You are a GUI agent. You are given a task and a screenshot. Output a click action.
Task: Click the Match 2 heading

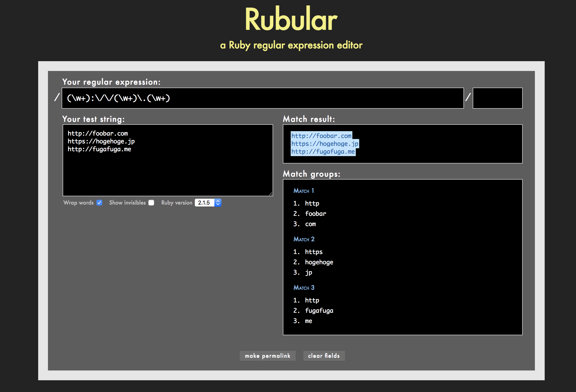[304, 239]
